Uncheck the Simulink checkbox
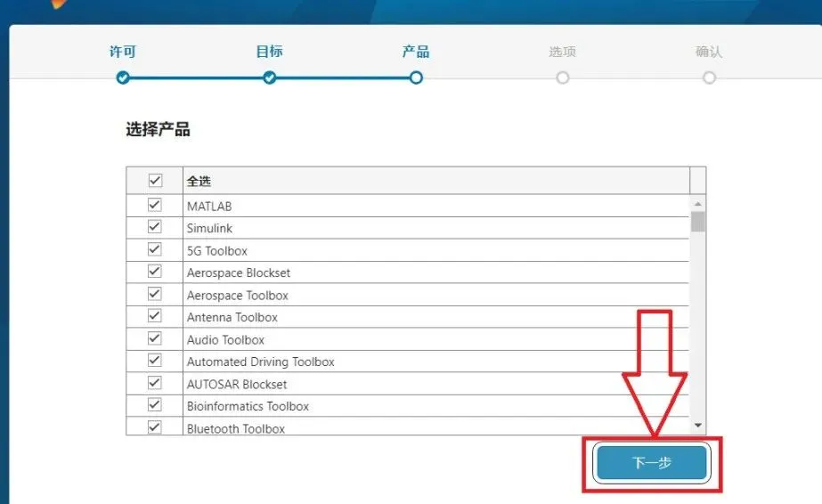The width and height of the screenshot is (822, 504). (155, 227)
